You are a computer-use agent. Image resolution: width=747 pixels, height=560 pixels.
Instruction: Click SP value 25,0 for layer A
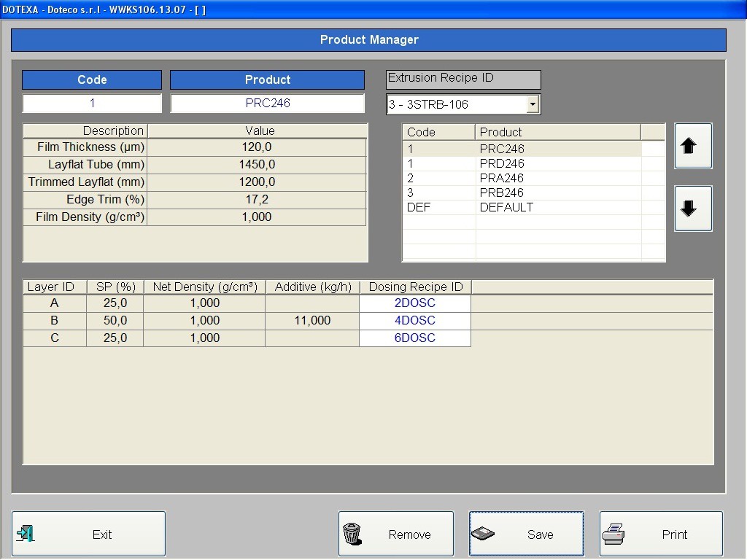point(115,303)
